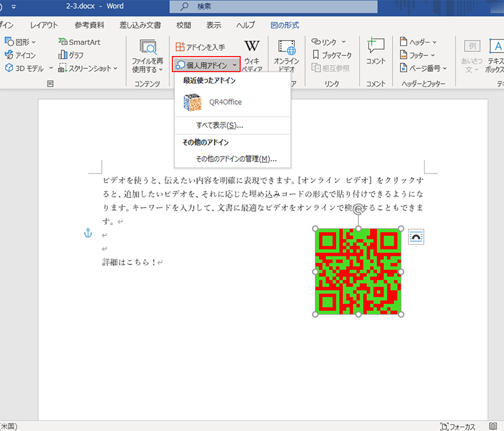Click the top-left resize handle of QR code
This screenshot has height=431, width=504.
[x=315, y=229]
